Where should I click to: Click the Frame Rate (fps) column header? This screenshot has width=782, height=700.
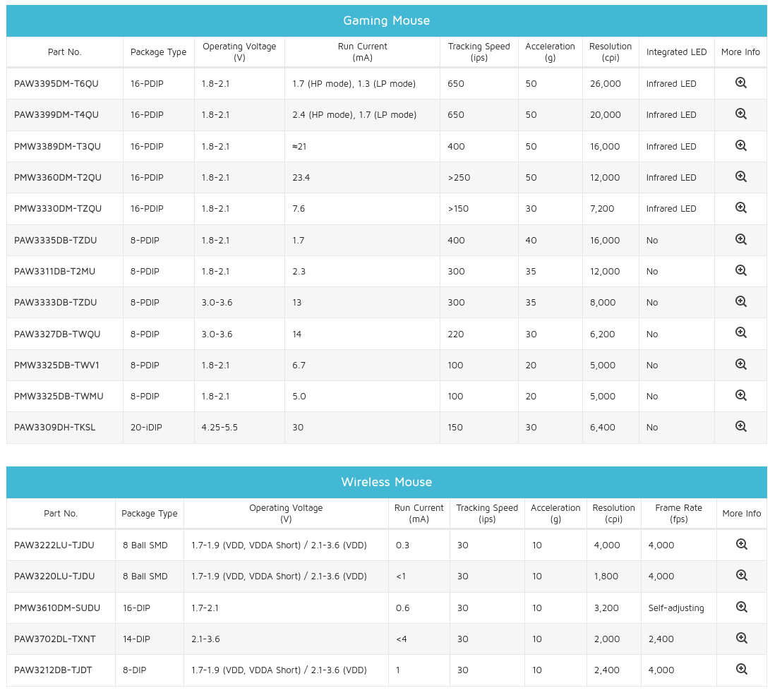(x=678, y=514)
